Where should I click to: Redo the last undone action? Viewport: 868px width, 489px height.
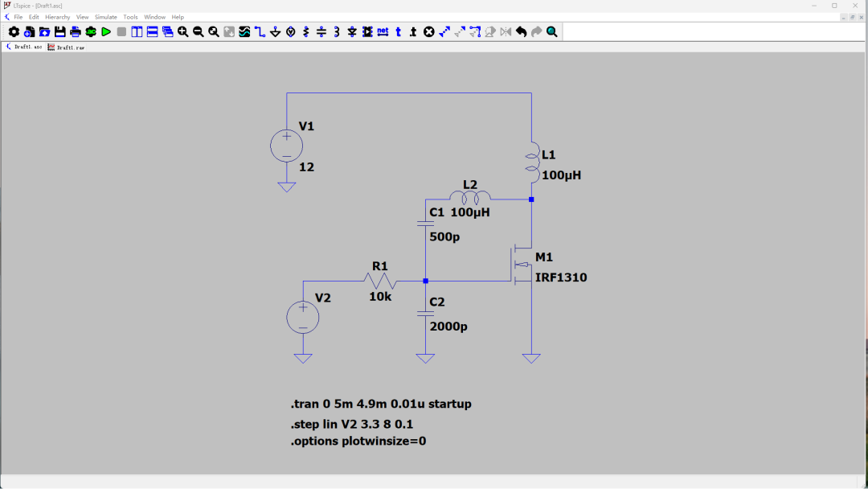(x=536, y=32)
